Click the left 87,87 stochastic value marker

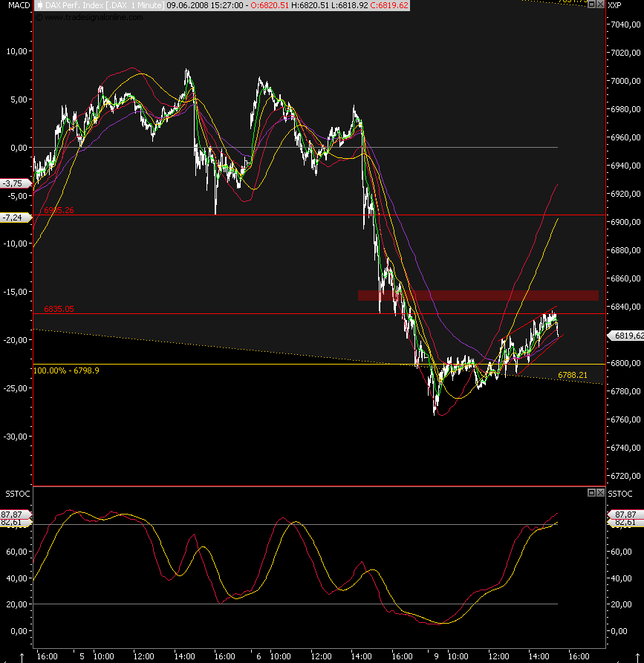coord(16,515)
